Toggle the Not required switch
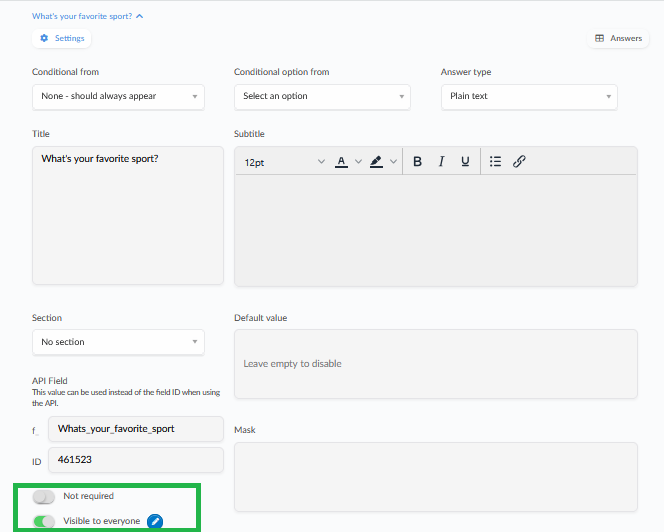This screenshot has width=664, height=532. click(44, 497)
